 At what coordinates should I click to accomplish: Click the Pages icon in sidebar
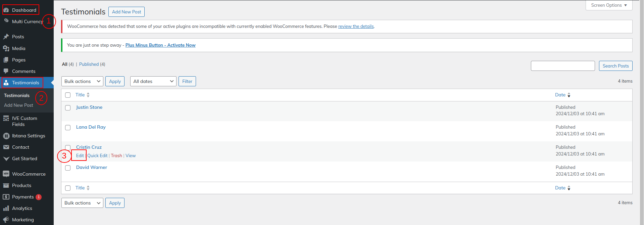pos(6,60)
